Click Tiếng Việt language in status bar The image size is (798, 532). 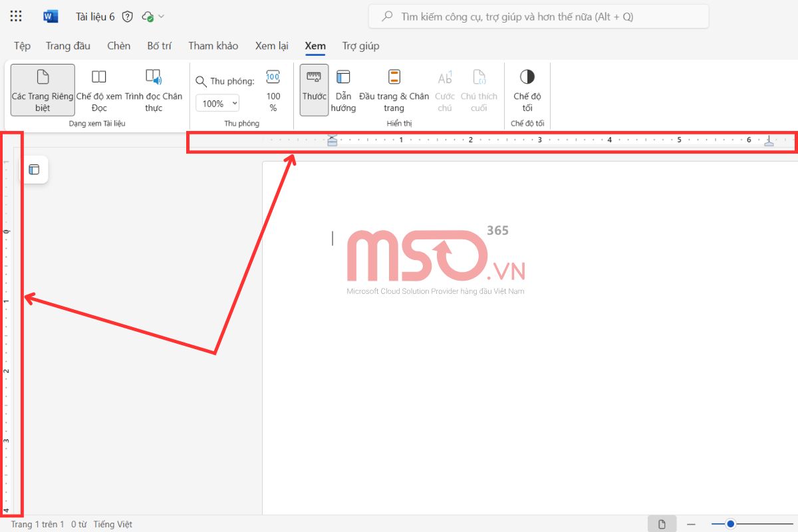pos(113,524)
